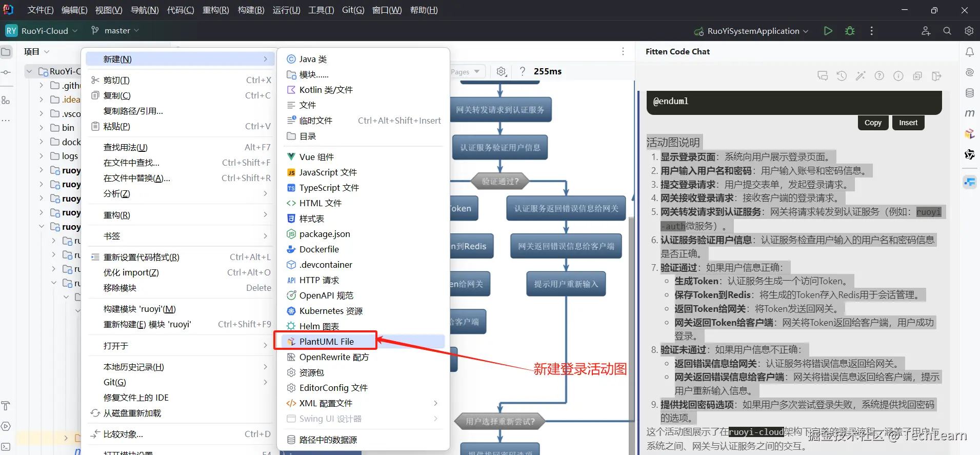The height and width of the screenshot is (455, 980).
Task: Select 剪切(T) in context menu
Action: (x=179, y=80)
